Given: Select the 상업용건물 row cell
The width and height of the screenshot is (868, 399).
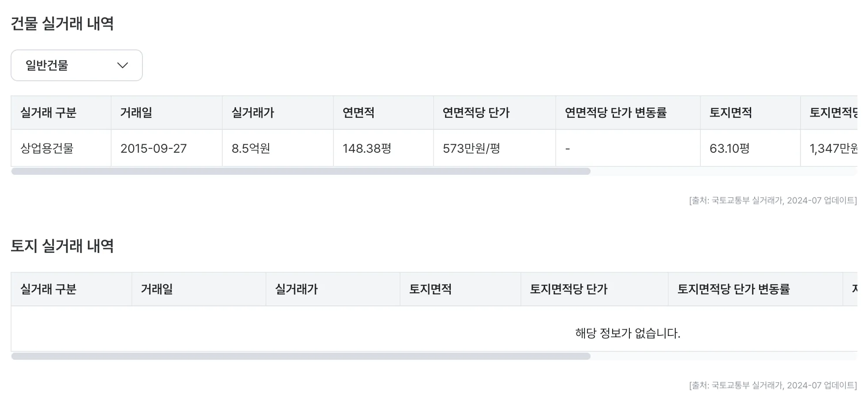Looking at the screenshot, I should click(x=47, y=148).
